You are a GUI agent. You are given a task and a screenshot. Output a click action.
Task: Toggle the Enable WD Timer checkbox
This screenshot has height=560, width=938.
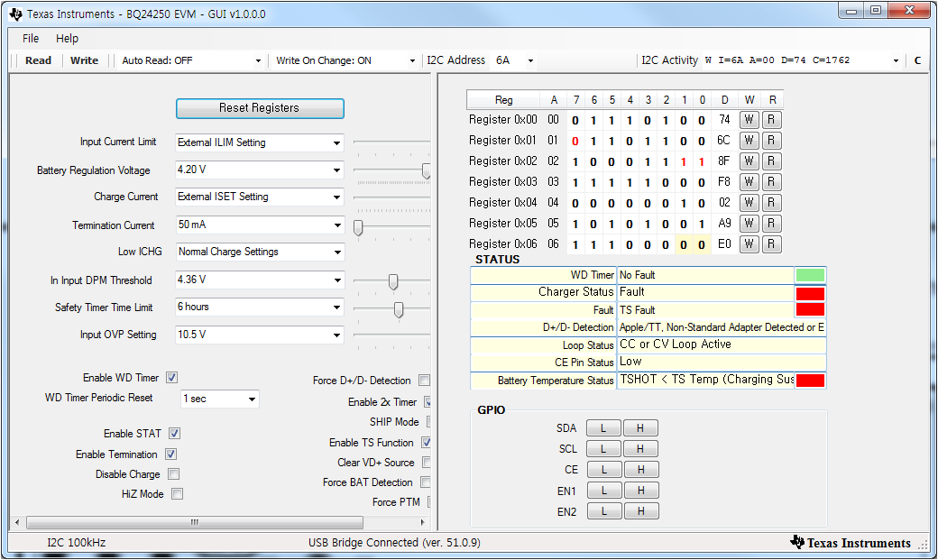point(171,378)
